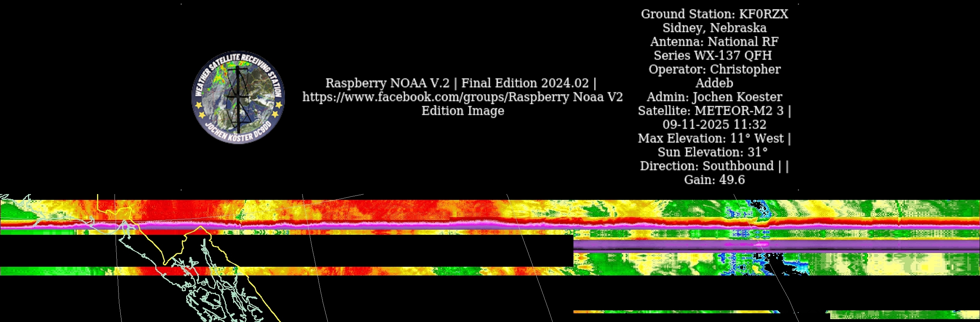The width and height of the screenshot is (980, 322).
Task: Click the Sidney, Nebraska location text
Action: 714,28
